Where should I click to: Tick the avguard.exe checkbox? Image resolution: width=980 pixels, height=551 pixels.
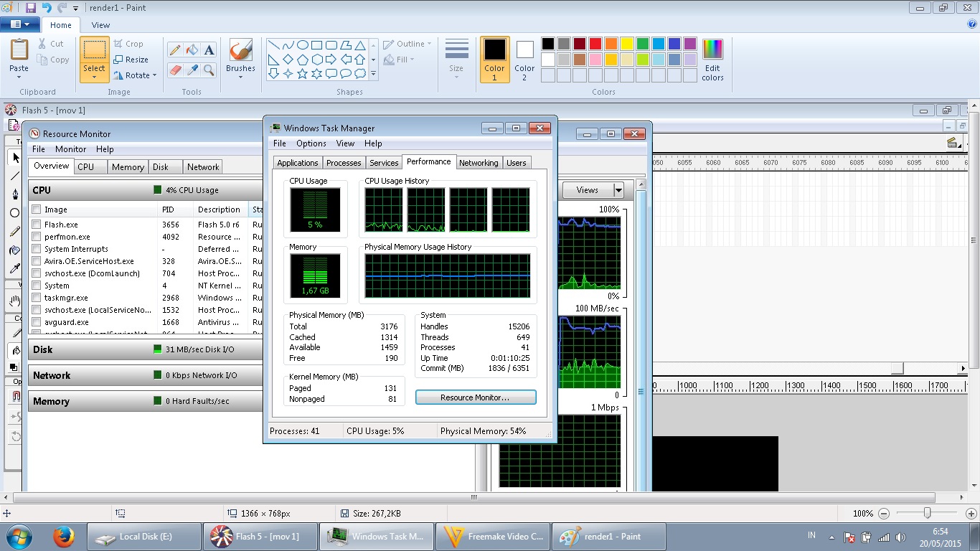[36, 322]
